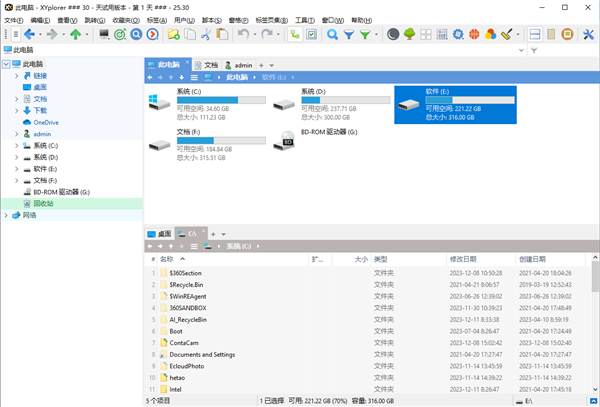Click the blue gear toolbar icon

[x=458, y=34]
